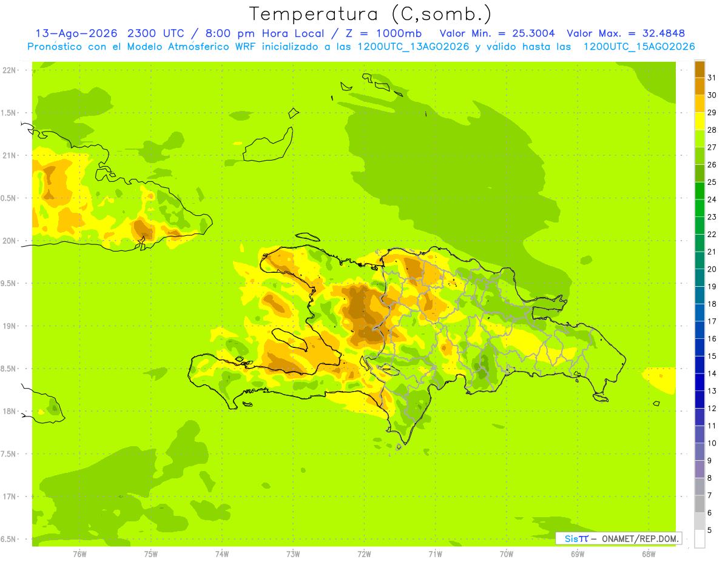Image resolution: width=728 pixels, height=562 pixels.
Task: Click the '2300 UTC' time text
Action: click(x=159, y=33)
